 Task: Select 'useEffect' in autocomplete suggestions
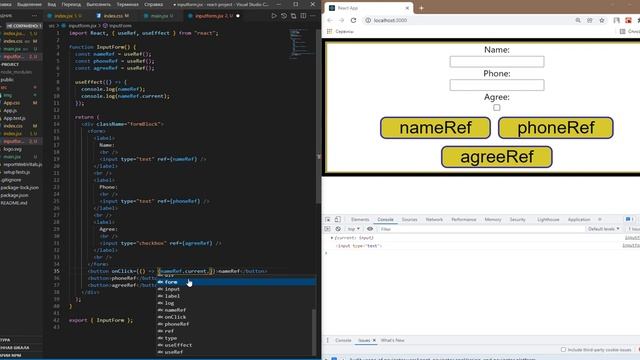(x=236, y=345)
